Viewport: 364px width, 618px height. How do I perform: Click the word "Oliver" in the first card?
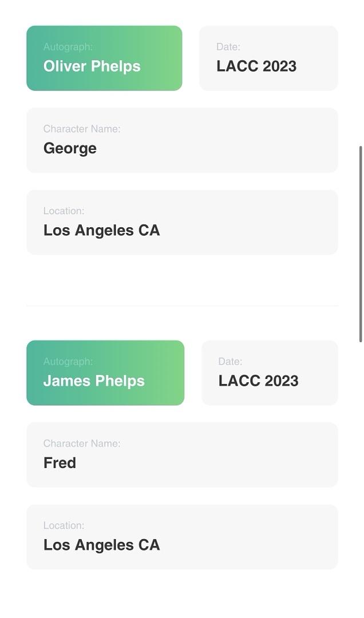[65, 66]
